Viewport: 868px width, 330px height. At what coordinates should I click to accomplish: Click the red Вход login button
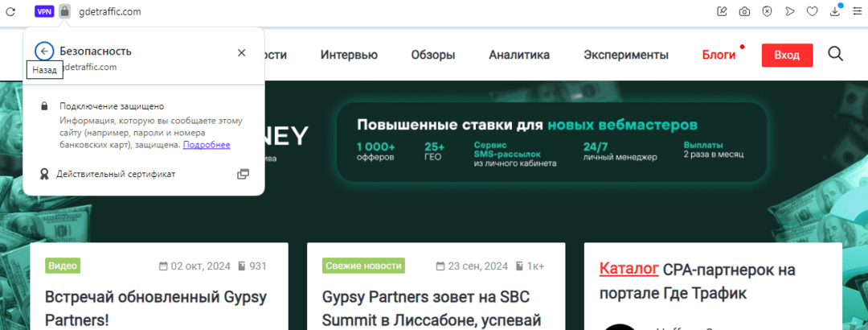(787, 55)
